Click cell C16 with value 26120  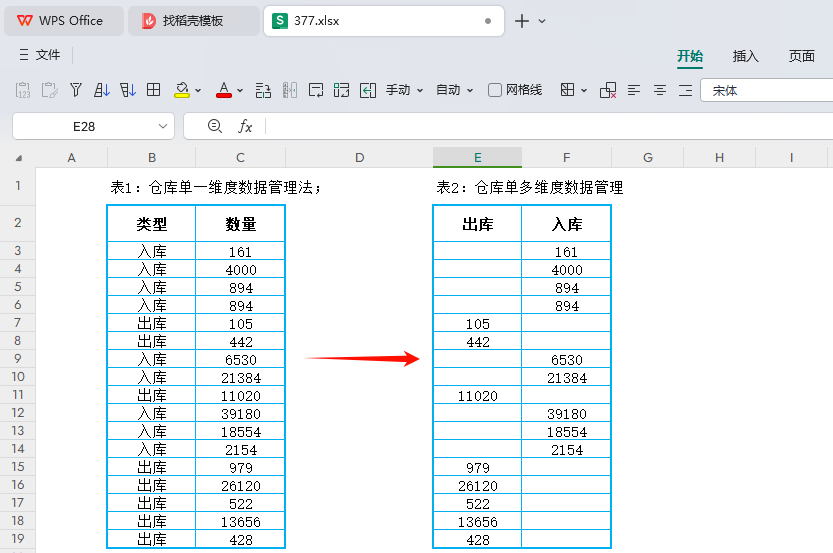[x=241, y=486]
